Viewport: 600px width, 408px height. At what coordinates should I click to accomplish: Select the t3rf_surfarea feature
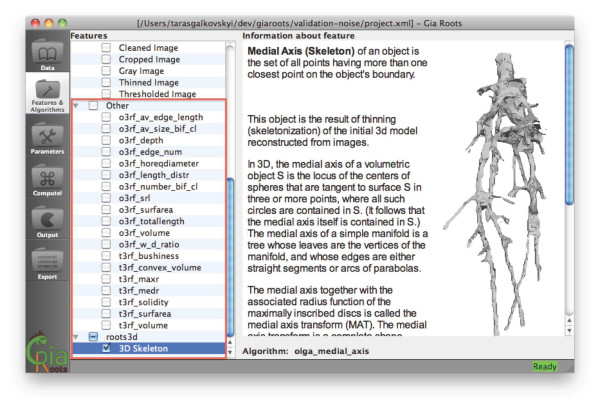[145, 313]
